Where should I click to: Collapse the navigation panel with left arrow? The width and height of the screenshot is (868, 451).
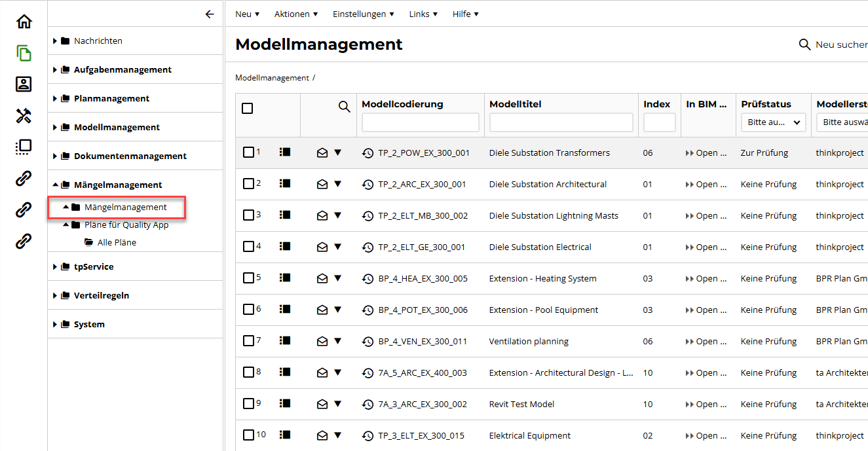(210, 14)
